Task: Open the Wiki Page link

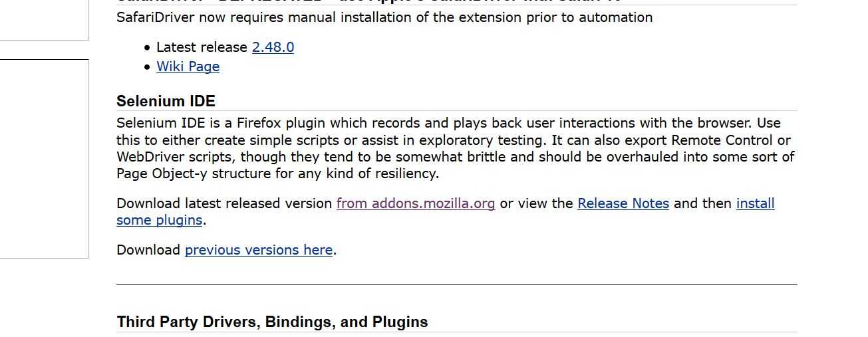Action: pos(188,66)
